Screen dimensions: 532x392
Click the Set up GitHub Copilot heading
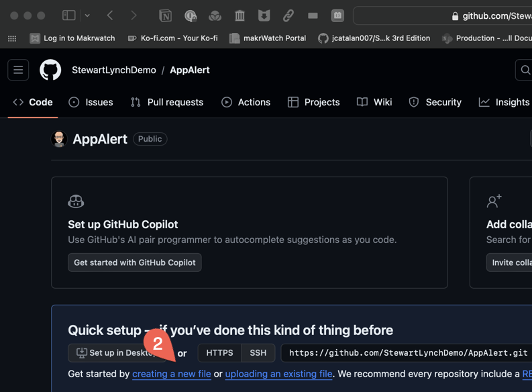[123, 224]
